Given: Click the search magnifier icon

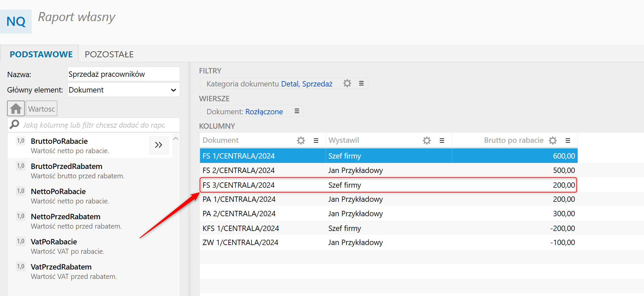Looking at the screenshot, I should pyautogui.click(x=14, y=125).
